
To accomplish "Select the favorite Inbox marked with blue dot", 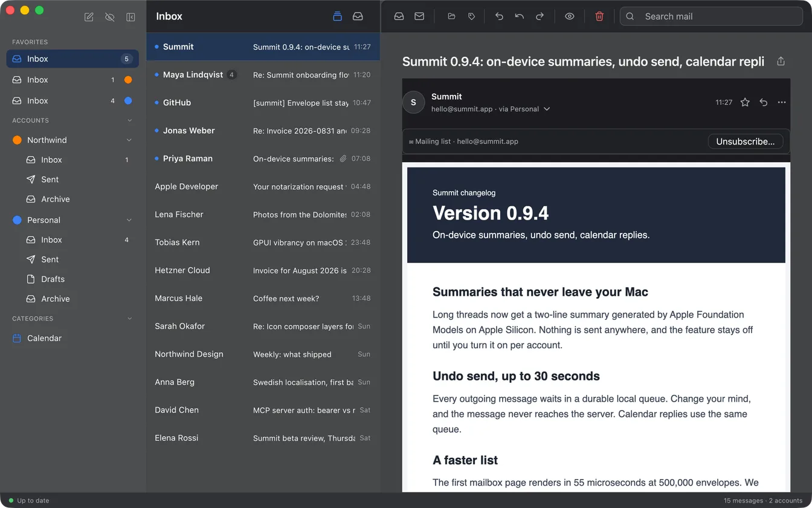I will [72, 100].
